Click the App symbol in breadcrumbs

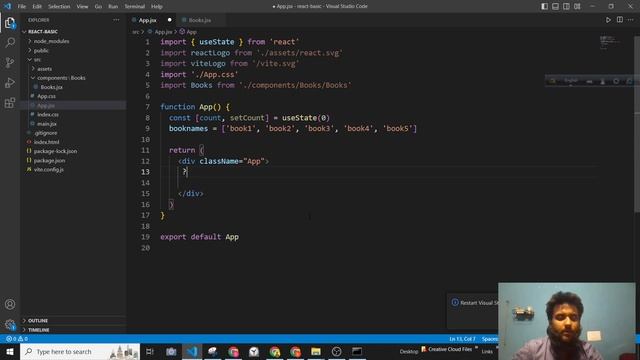coord(188,31)
